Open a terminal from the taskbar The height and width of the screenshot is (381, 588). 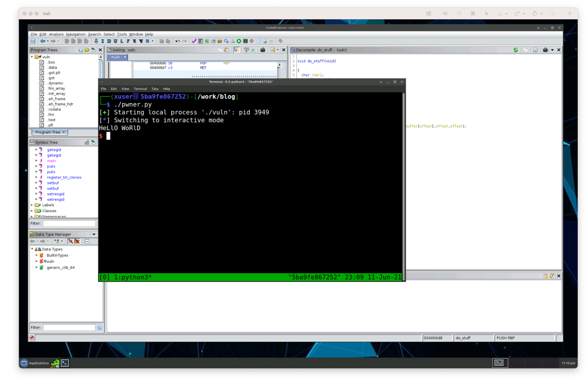[x=64, y=363]
